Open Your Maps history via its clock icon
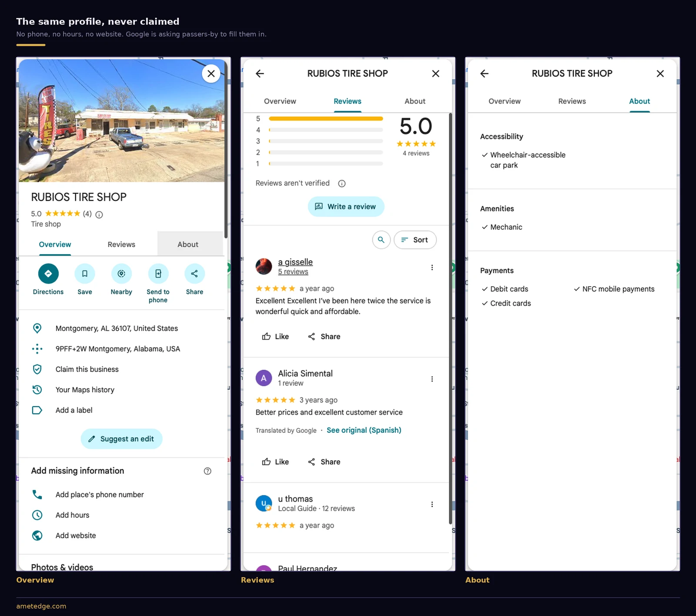 click(37, 390)
